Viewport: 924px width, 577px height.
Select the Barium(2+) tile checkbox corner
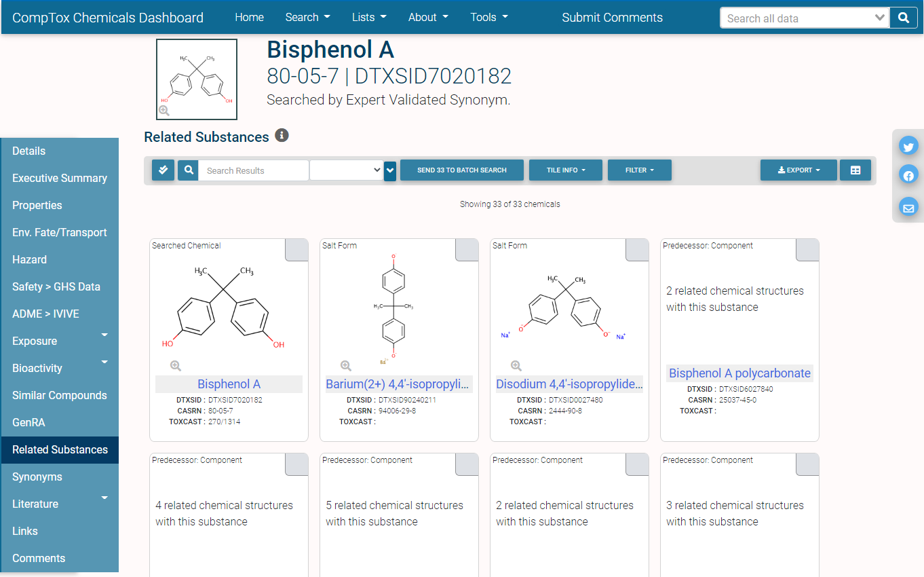(467, 250)
